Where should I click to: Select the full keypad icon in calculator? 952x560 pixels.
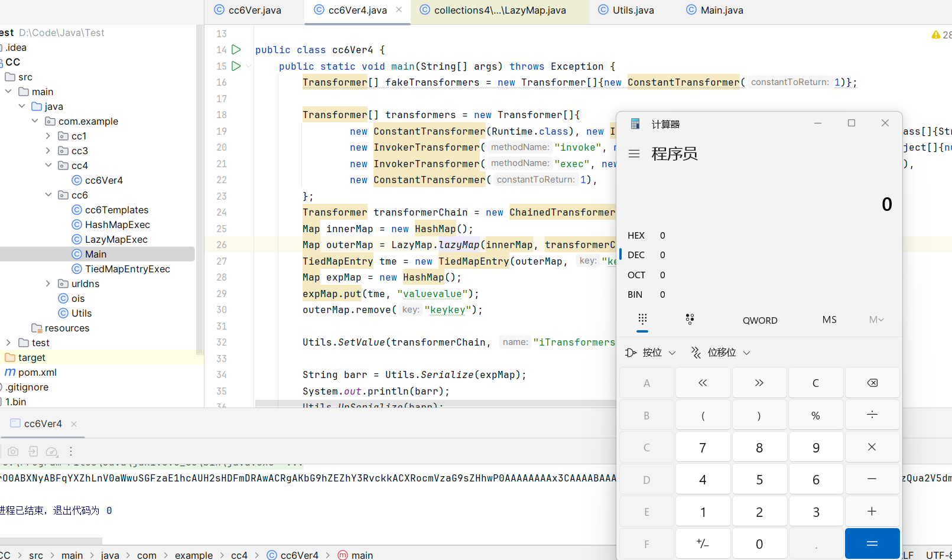642,319
